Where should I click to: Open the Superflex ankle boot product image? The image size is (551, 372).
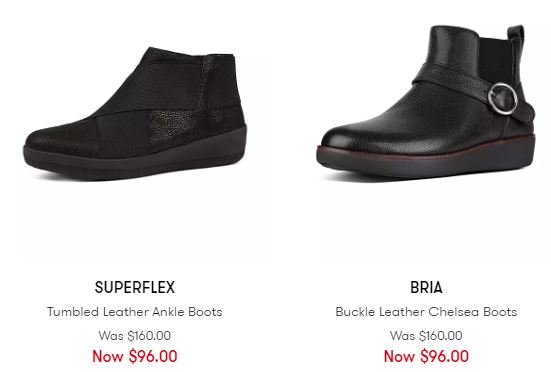(x=135, y=114)
